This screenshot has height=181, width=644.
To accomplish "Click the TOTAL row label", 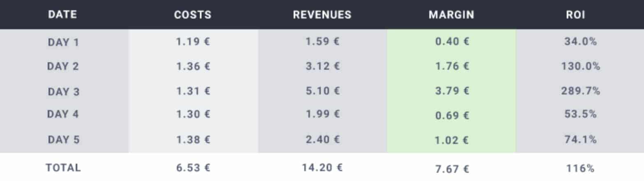I will pos(63,168).
